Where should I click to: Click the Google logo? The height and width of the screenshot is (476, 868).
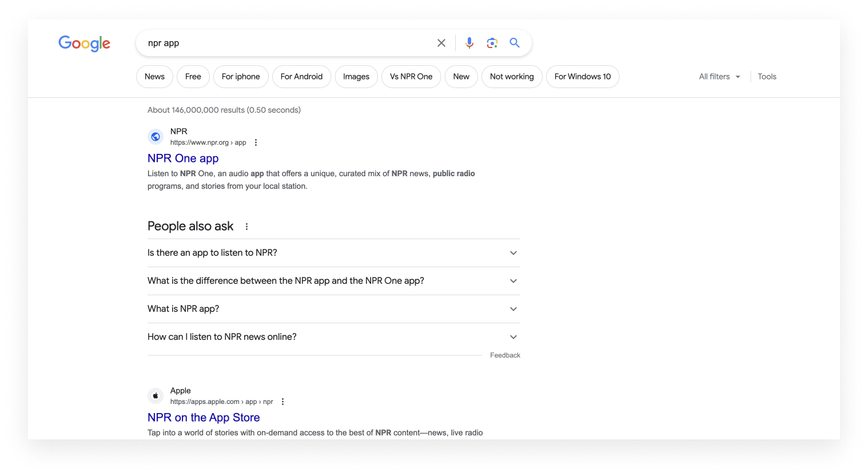click(x=84, y=43)
